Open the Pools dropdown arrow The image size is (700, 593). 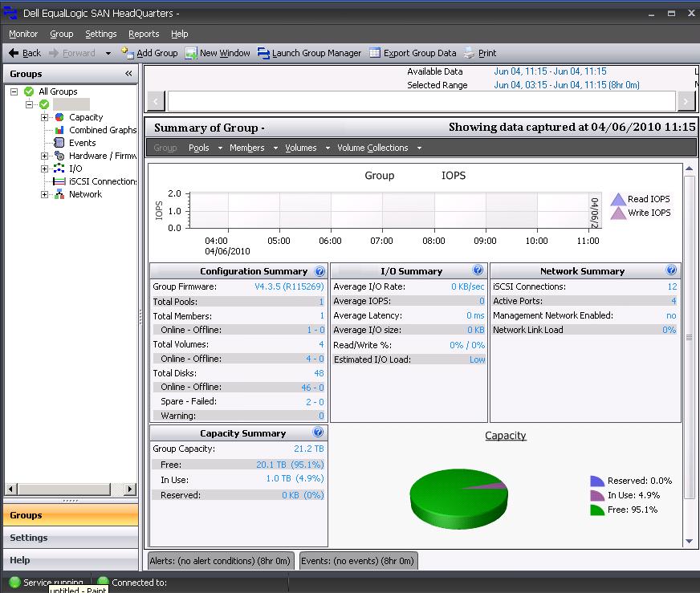pyautogui.click(x=220, y=148)
